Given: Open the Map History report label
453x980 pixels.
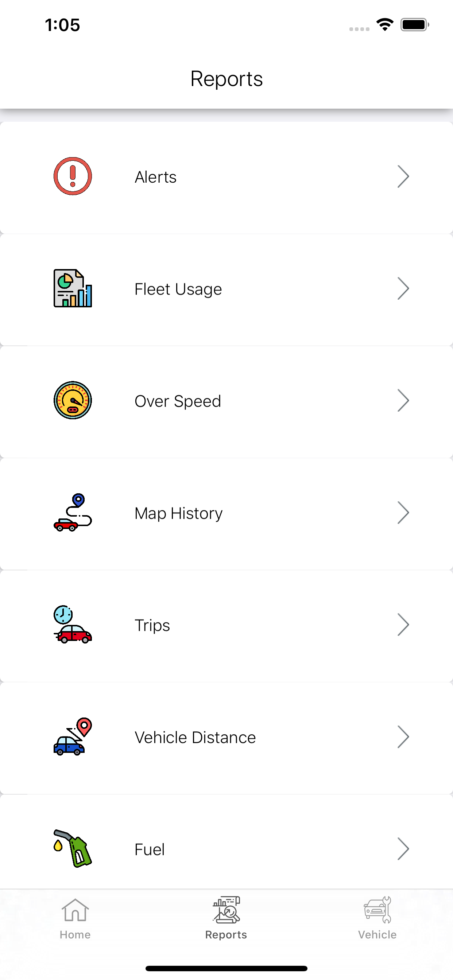Looking at the screenshot, I should [178, 513].
